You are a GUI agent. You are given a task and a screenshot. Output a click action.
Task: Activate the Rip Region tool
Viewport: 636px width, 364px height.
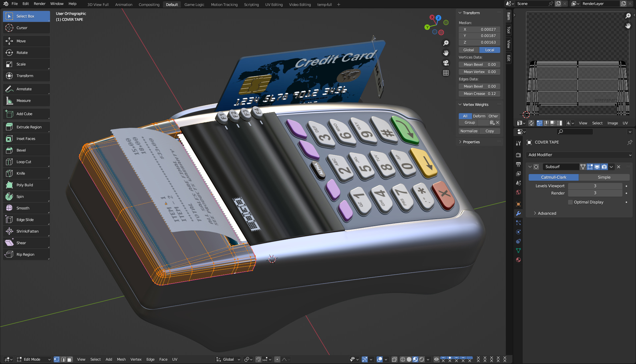26,254
